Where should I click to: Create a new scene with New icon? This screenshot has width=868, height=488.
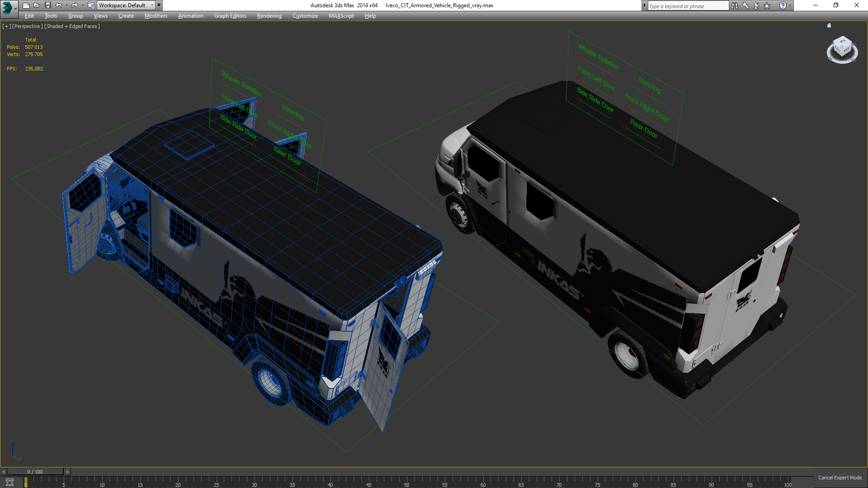click(x=26, y=5)
